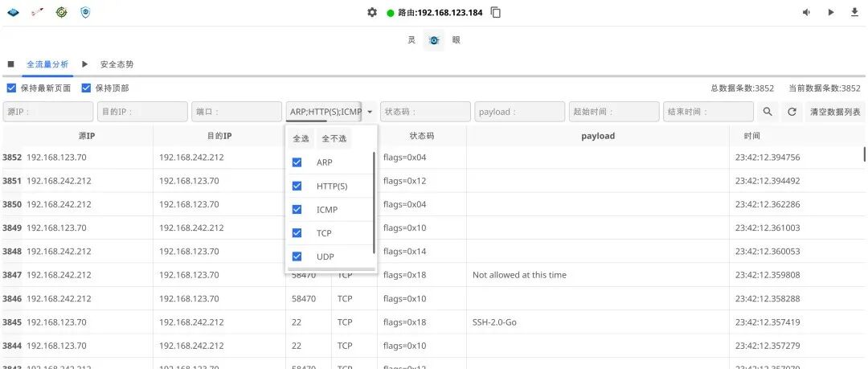Image resolution: width=868 pixels, height=369 pixels.
Task: Open the blue layered-chip module icon
Action: coord(13,12)
